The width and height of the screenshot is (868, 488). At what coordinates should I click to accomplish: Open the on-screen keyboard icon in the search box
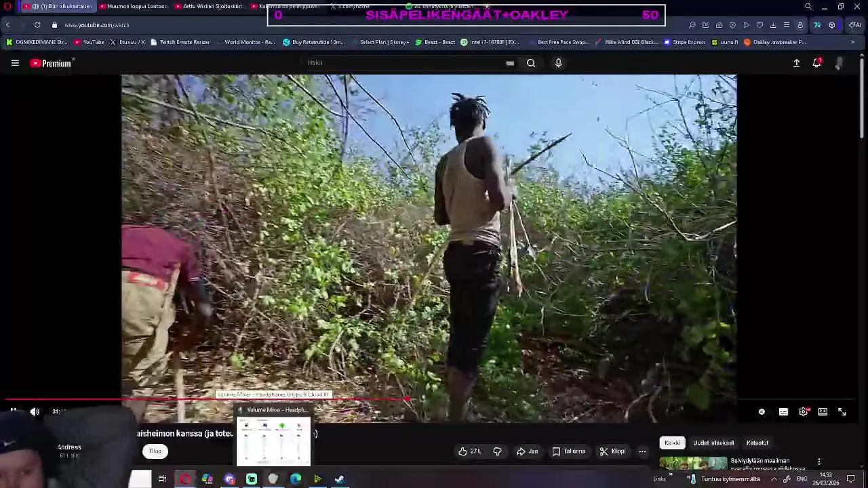(x=510, y=63)
